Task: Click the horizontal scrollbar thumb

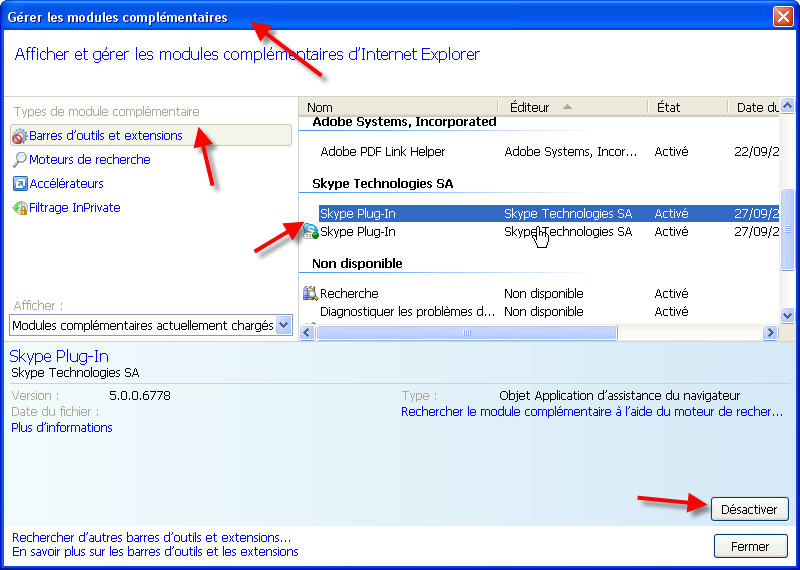Action: (x=466, y=333)
